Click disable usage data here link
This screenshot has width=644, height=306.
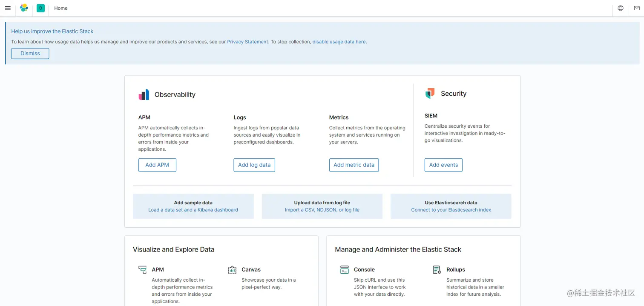click(x=339, y=42)
